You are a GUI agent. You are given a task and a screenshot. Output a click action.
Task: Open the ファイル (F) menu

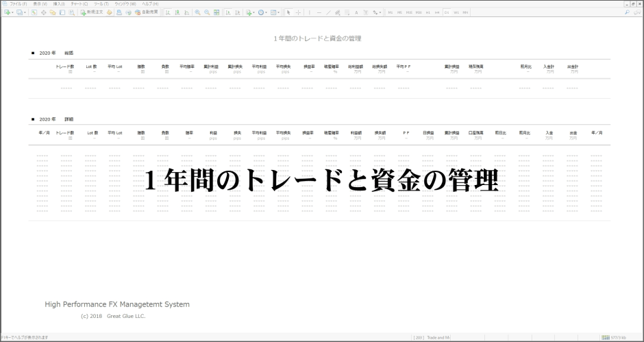coord(18,3)
